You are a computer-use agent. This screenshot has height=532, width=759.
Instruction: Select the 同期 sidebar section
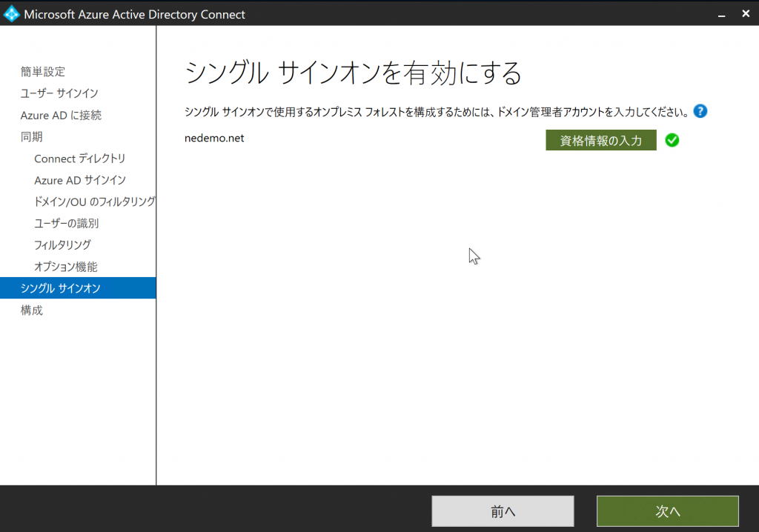click(x=32, y=137)
